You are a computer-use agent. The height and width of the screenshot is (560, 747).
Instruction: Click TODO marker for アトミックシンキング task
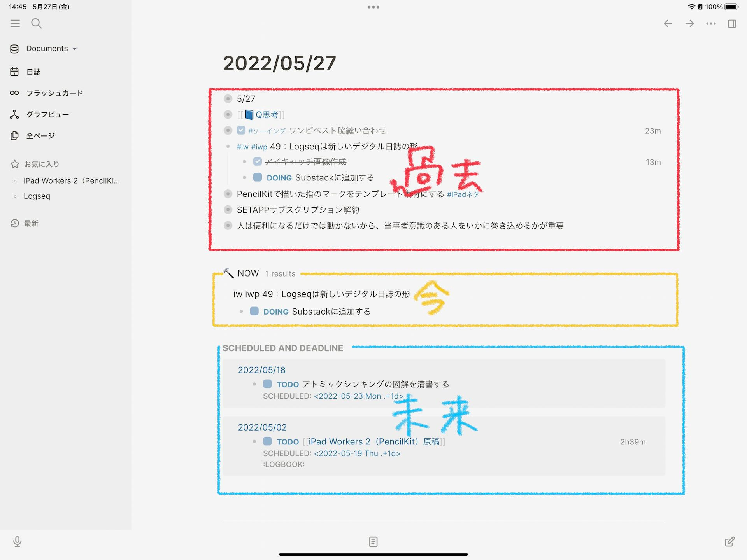coord(288,385)
